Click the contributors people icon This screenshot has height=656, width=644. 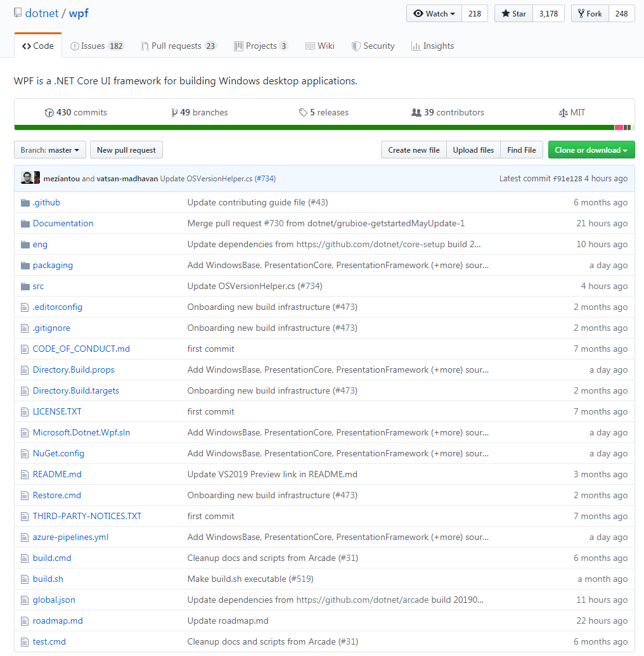(x=416, y=113)
